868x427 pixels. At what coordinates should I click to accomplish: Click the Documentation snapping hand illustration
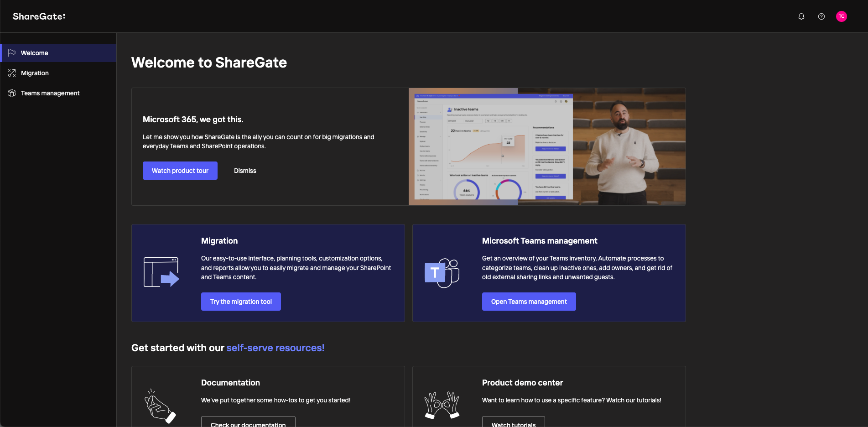click(x=160, y=406)
